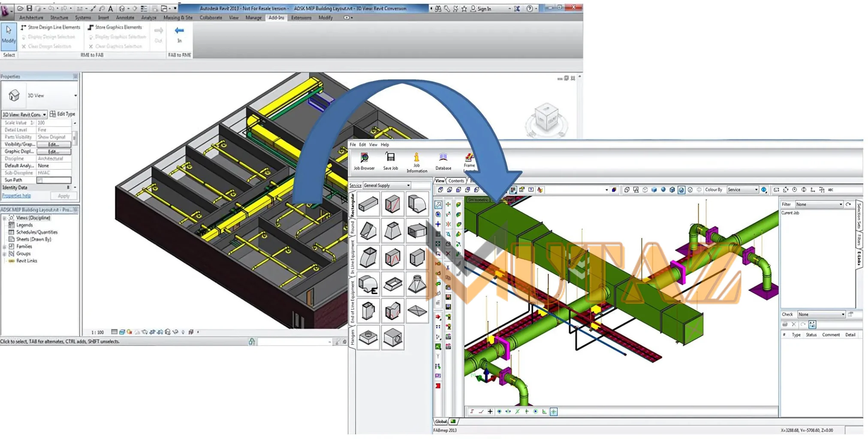This screenshot has height=439, width=868.
Task: Click the Database icon
Action: point(443,162)
